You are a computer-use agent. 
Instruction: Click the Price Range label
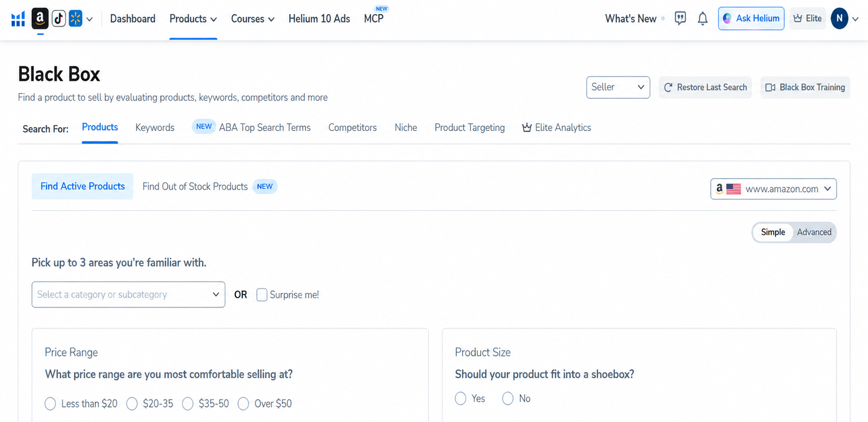point(71,352)
